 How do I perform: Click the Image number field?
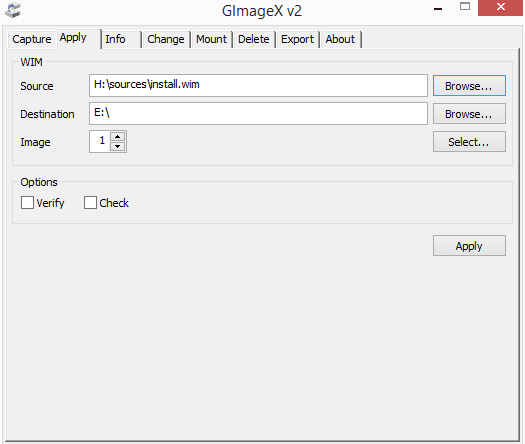point(100,141)
